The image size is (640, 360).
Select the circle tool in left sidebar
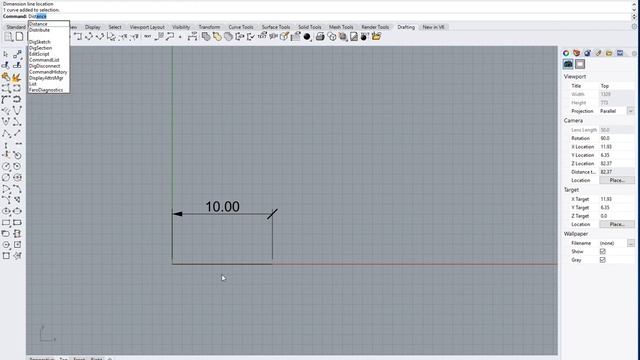[6, 166]
